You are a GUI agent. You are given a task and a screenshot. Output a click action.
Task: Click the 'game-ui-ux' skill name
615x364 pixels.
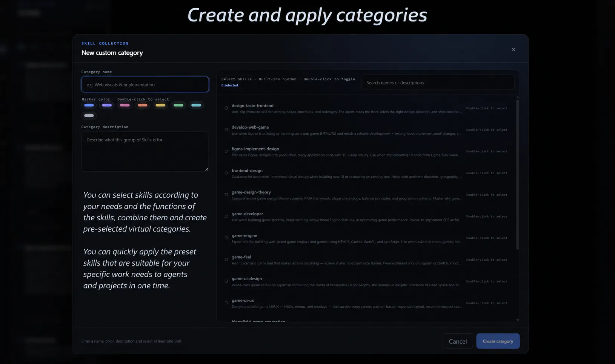click(x=243, y=300)
